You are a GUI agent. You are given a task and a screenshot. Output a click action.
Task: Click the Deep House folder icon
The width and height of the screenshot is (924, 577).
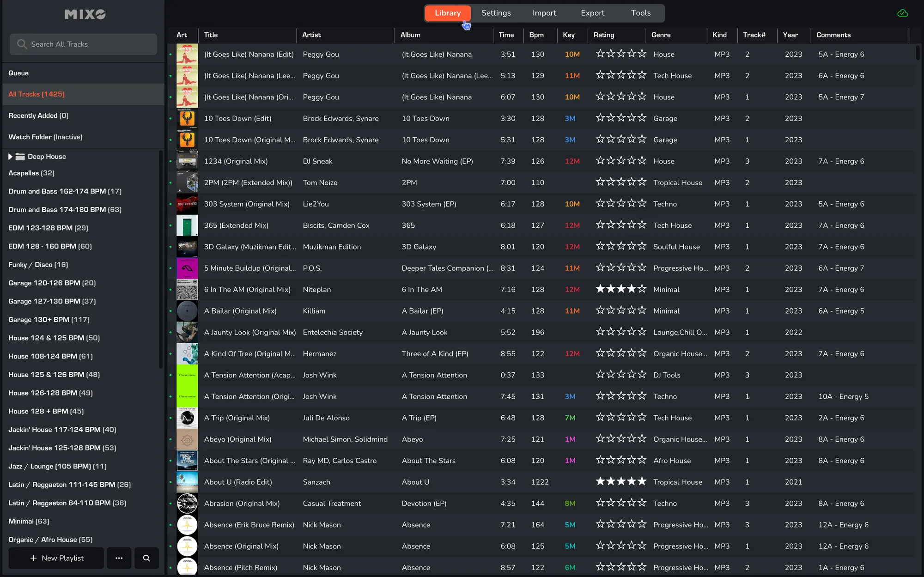(x=20, y=157)
